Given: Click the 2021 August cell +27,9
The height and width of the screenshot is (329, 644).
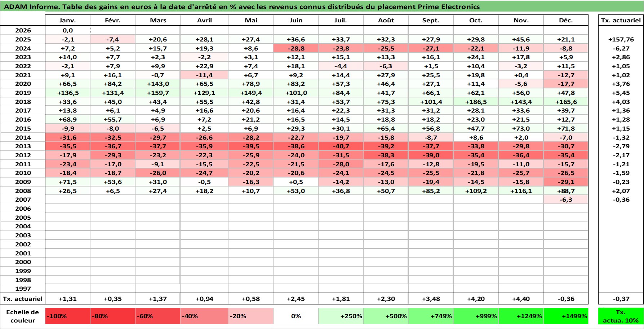Looking at the screenshot, I should click(386, 75).
